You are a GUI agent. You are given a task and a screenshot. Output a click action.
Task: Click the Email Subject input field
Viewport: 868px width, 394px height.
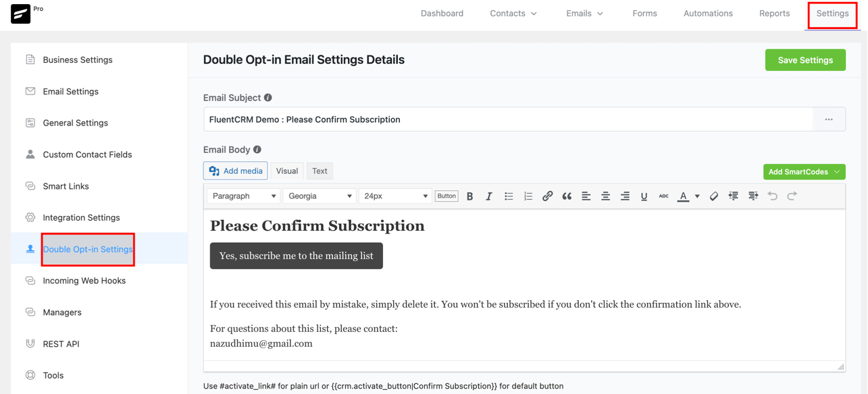tap(509, 119)
